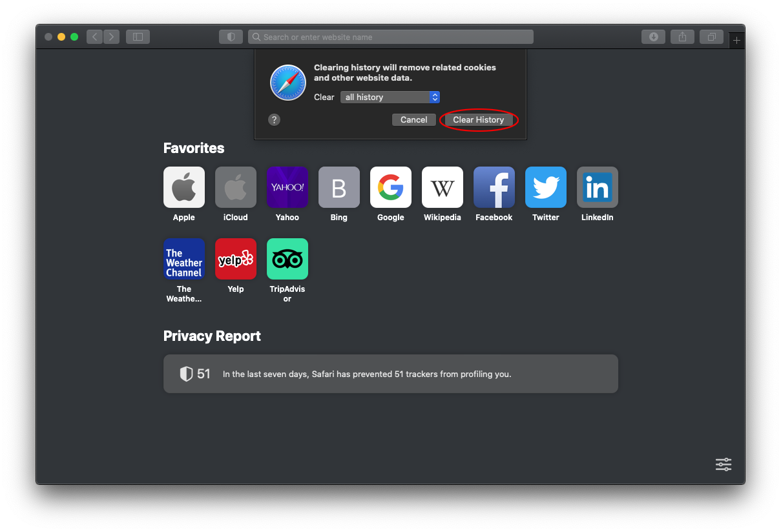Show tab overview icon
781x532 pixels.
pos(711,37)
